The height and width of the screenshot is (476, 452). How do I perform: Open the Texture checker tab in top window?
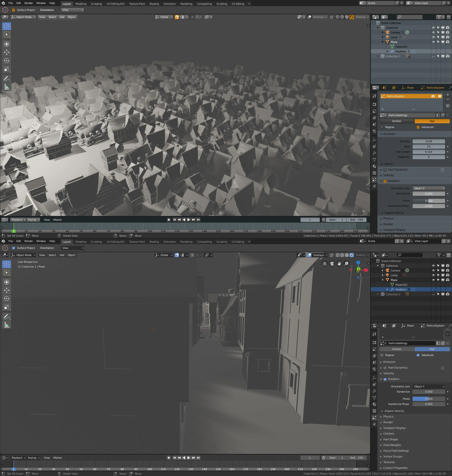[374, 173]
